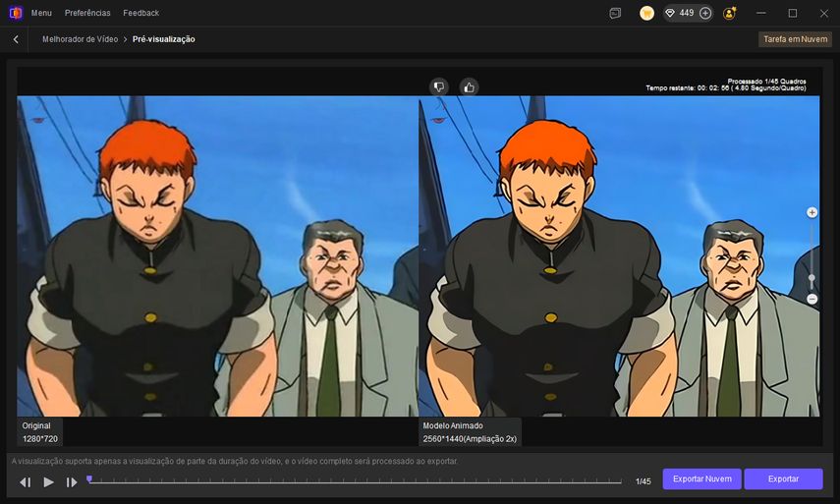Open the Feedback menu
The width and height of the screenshot is (840, 504).
(x=140, y=13)
